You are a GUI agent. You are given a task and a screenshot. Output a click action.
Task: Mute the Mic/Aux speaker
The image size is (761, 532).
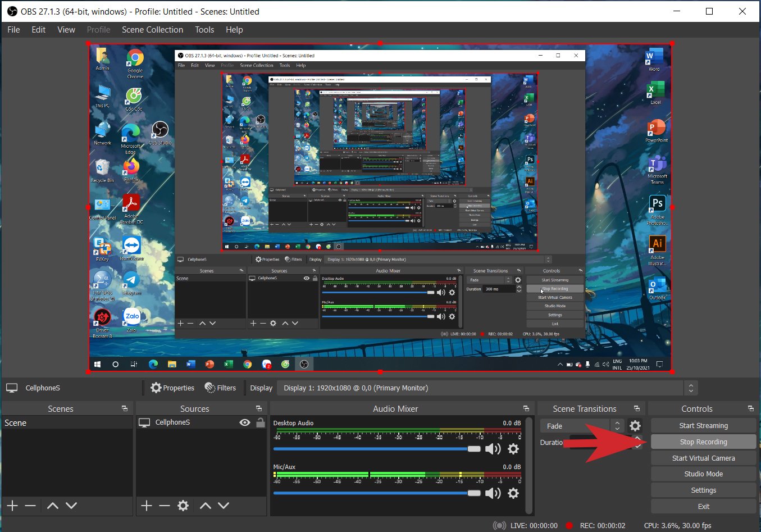click(493, 493)
